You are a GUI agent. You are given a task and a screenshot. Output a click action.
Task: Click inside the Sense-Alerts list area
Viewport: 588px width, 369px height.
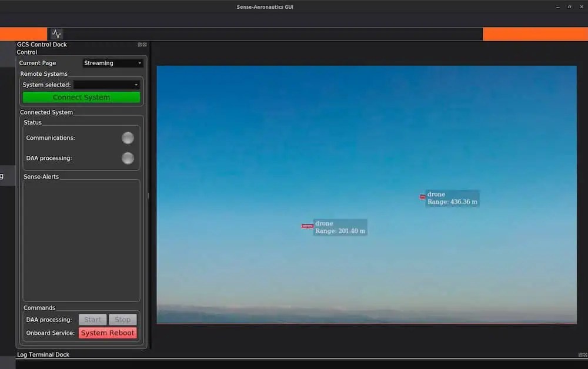point(81,240)
